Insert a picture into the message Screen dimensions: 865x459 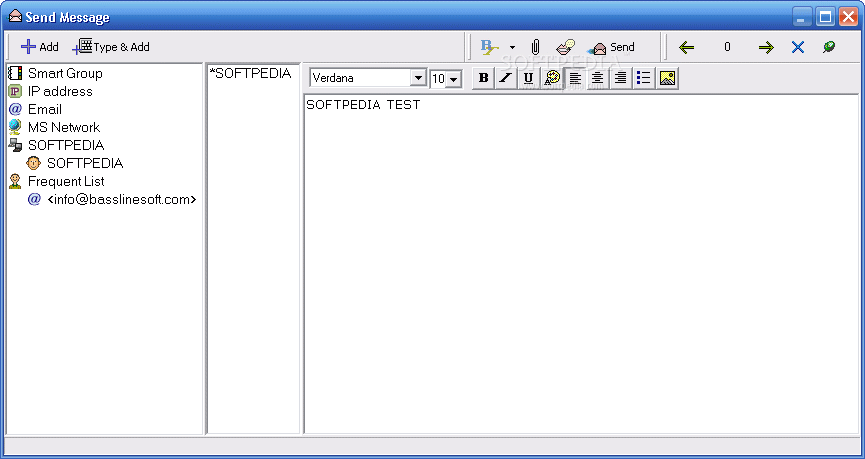click(x=667, y=78)
